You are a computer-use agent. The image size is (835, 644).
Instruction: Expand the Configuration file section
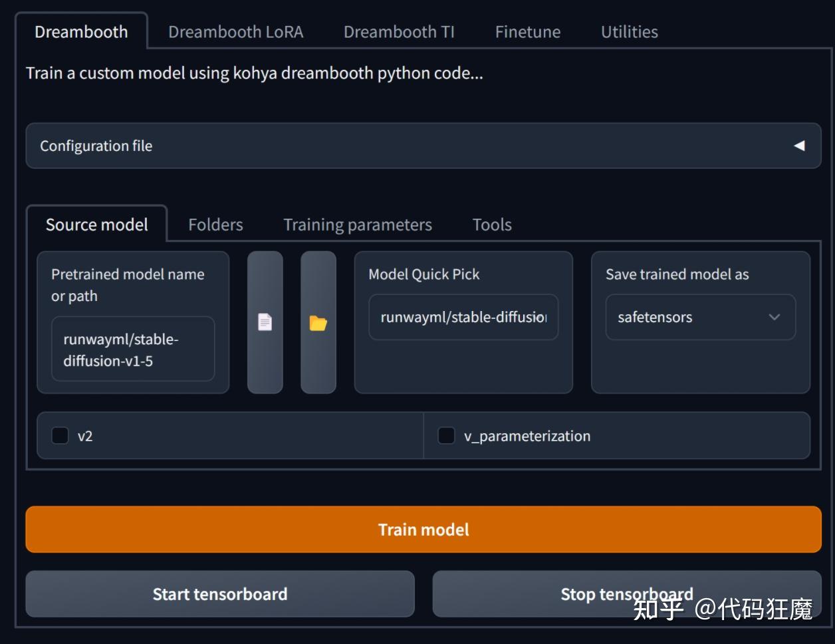(x=423, y=146)
